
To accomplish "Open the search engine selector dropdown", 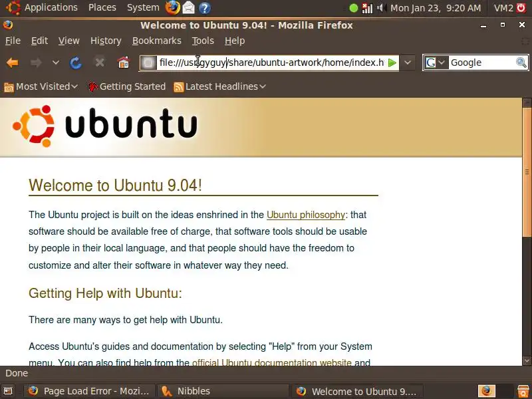I will point(436,63).
